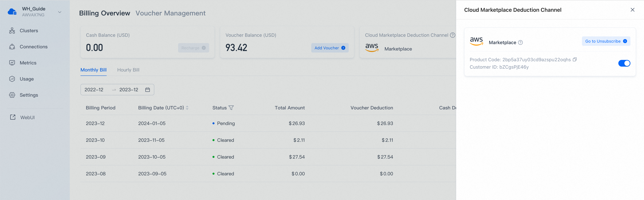The height and width of the screenshot is (200, 644).
Task: Open the Marketplace help tooltip question mark
Action: [521, 42]
